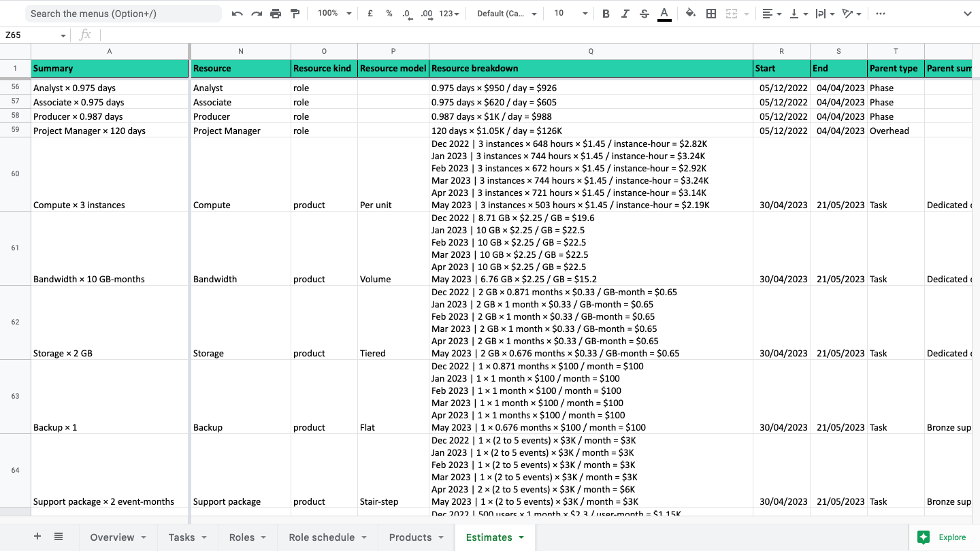Toggle bold formatting
Screen dimensions: 980x551
coord(606,14)
